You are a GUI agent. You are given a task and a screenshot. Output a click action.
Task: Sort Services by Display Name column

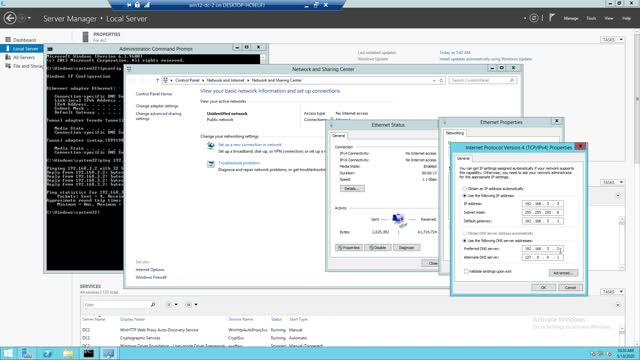(132, 319)
